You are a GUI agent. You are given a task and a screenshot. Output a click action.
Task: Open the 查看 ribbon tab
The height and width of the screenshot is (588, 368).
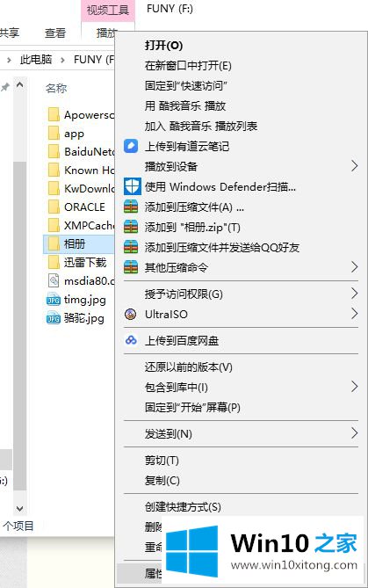(55, 33)
